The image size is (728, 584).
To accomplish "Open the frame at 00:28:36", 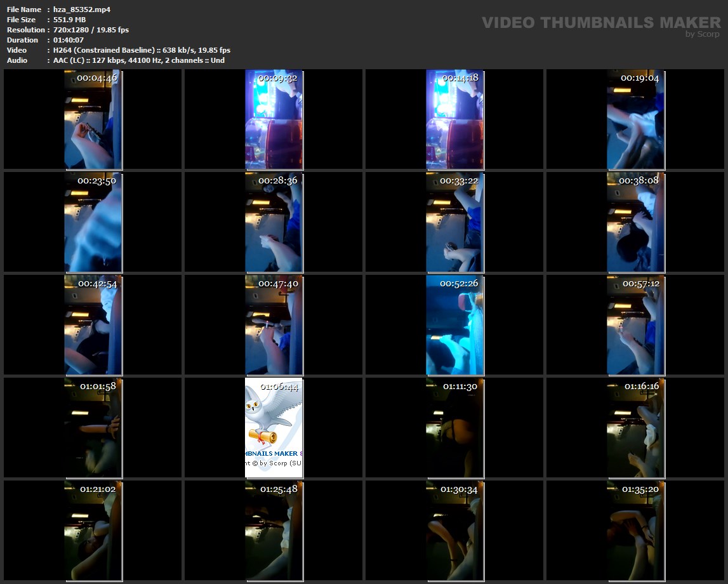I will (274, 222).
